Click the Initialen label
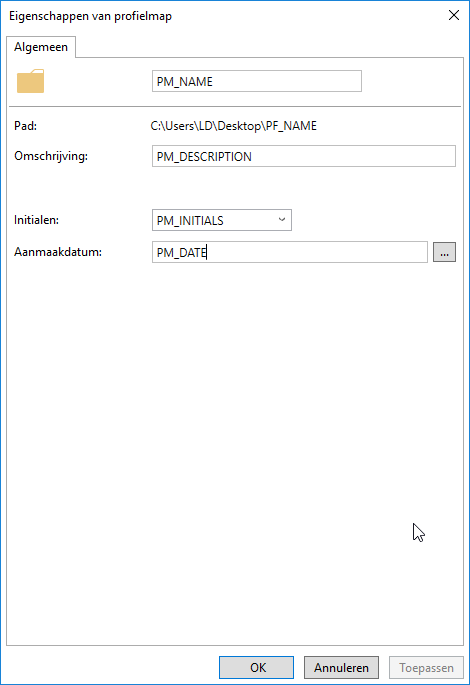 click(x=36, y=220)
